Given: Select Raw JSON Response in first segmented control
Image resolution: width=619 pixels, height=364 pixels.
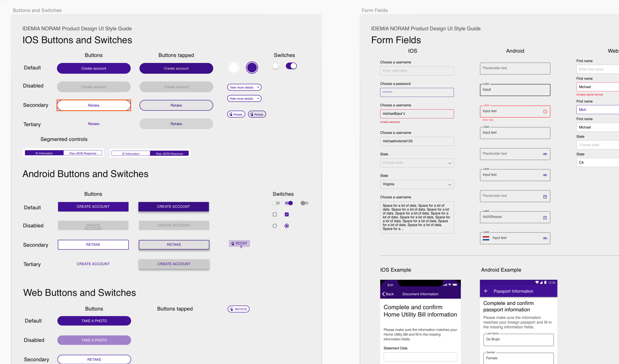Looking at the screenshot, I should pyautogui.click(x=83, y=153).
